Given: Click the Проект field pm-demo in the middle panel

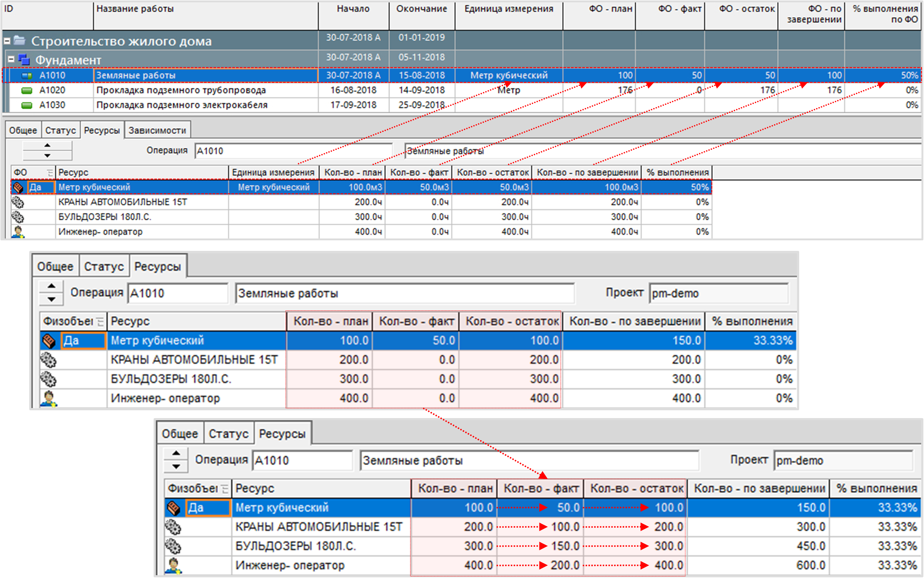Looking at the screenshot, I should [719, 294].
